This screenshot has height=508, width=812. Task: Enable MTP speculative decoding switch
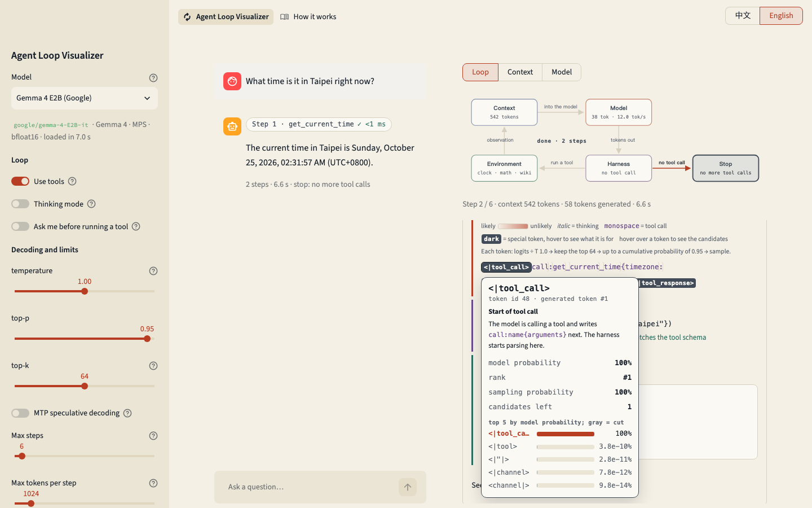point(20,413)
